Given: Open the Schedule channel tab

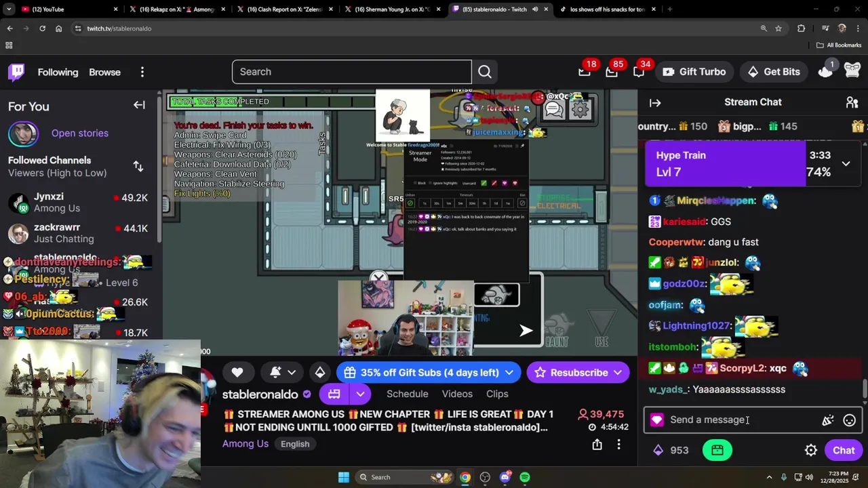Looking at the screenshot, I should (407, 394).
